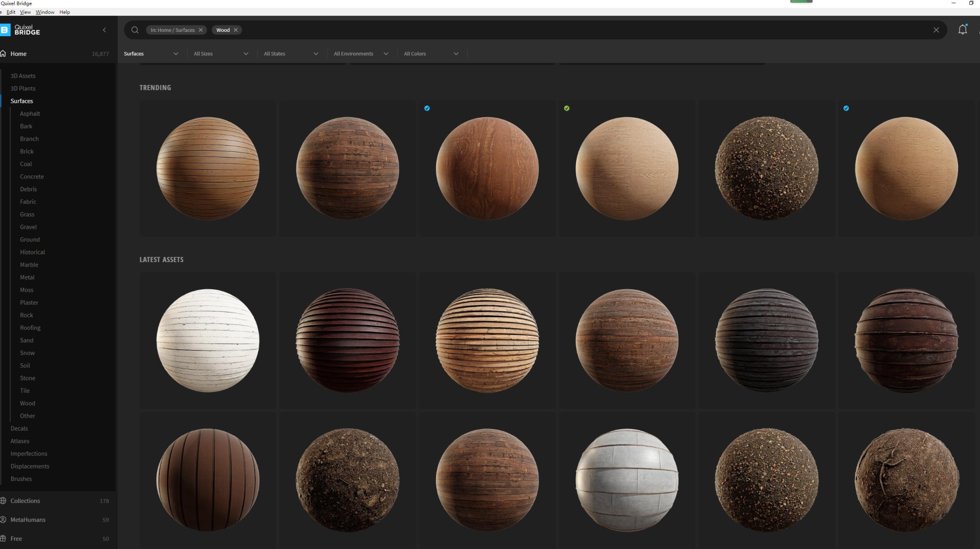Click blue check badge on third trending asset
Screen dimensions: 980x549
tap(427, 108)
